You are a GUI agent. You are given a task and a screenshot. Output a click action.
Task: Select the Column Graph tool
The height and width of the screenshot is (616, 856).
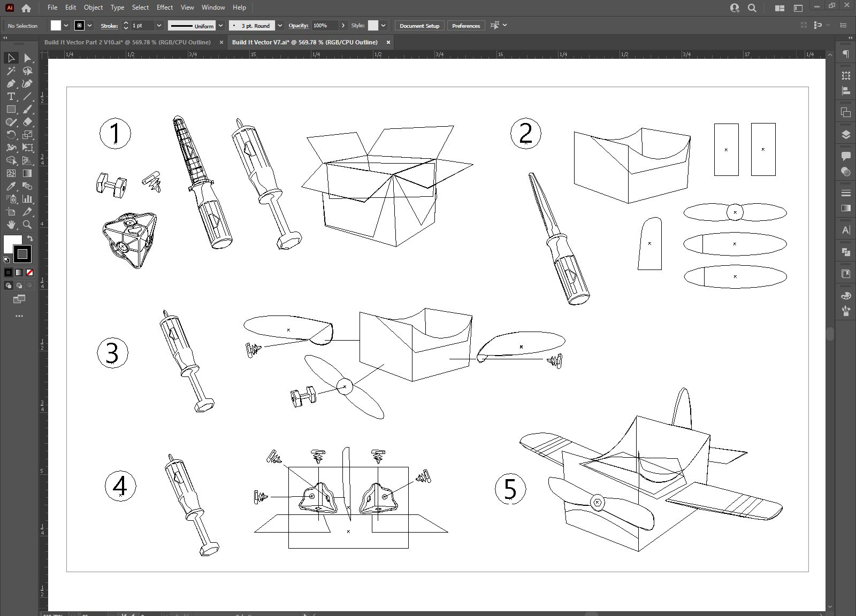pos(28,199)
